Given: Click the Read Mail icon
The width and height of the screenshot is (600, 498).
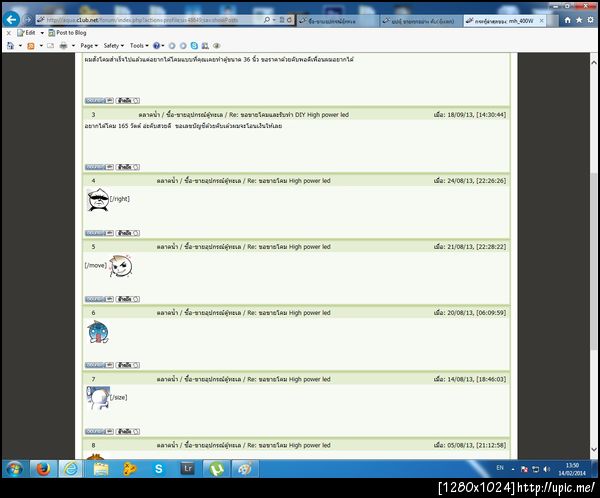Looking at the screenshot, I should [51, 46].
